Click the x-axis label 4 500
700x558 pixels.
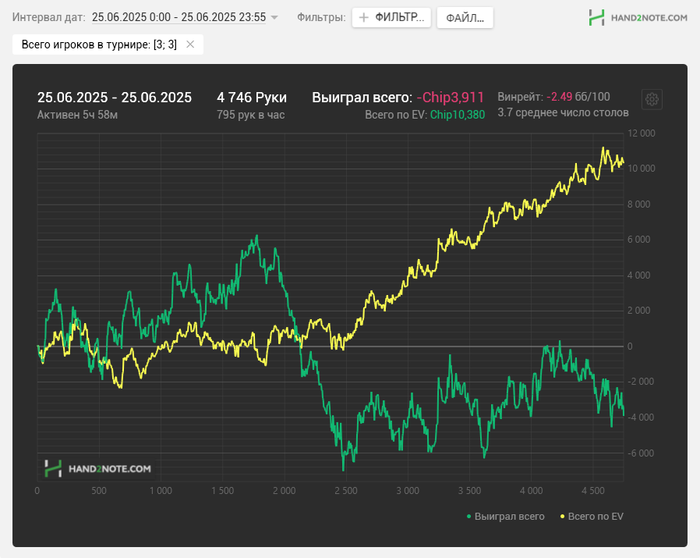tap(593, 491)
